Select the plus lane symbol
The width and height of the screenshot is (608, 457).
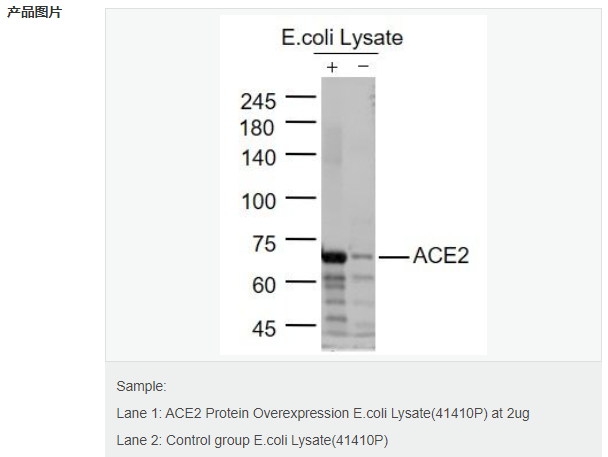(332, 67)
